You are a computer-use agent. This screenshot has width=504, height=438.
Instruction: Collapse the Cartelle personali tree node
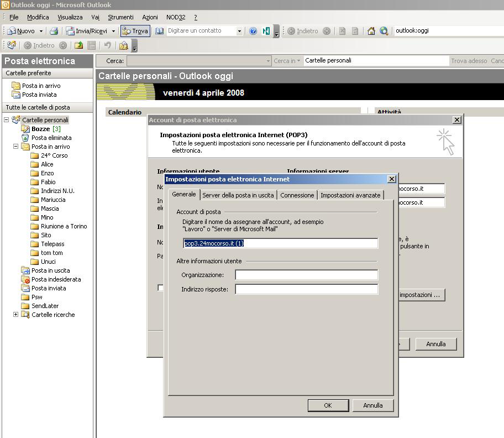(6, 119)
